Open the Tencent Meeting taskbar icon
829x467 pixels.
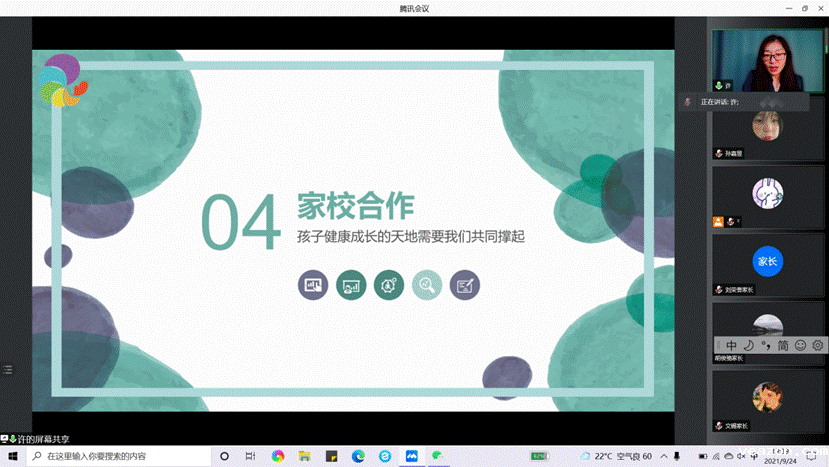point(411,457)
